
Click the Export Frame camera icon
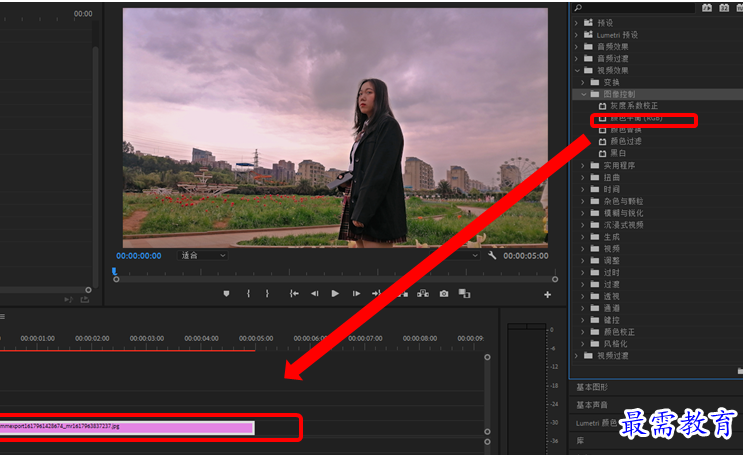[444, 294]
